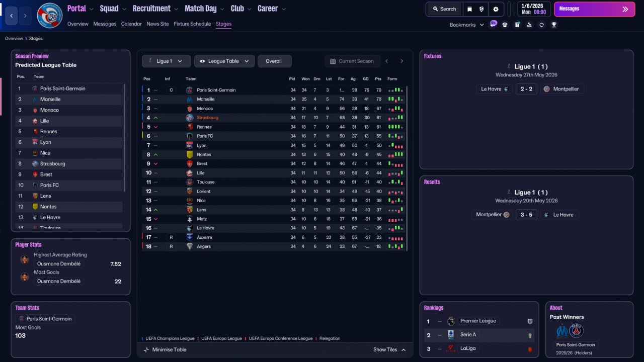
Task: Sort table by Pts column header
Action: [x=378, y=79]
